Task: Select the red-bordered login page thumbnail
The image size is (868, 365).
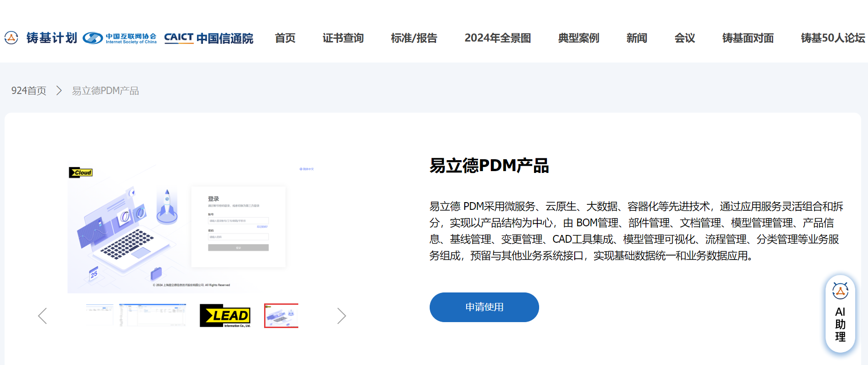Action: (x=281, y=316)
